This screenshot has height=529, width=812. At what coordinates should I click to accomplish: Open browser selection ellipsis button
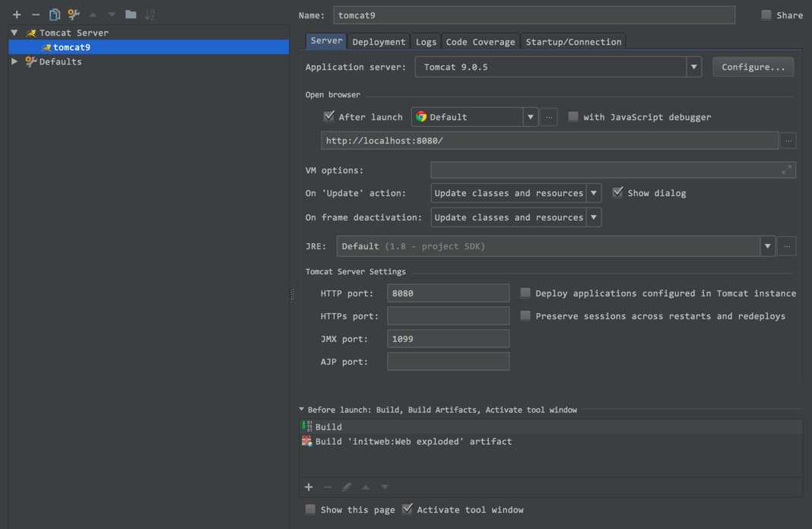(x=549, y=117)
